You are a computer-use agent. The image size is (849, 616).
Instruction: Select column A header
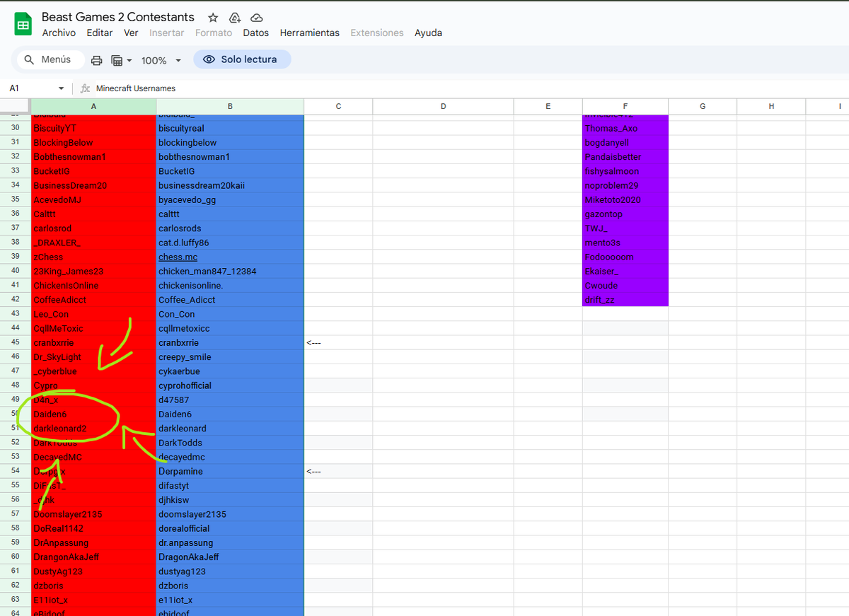93,106
